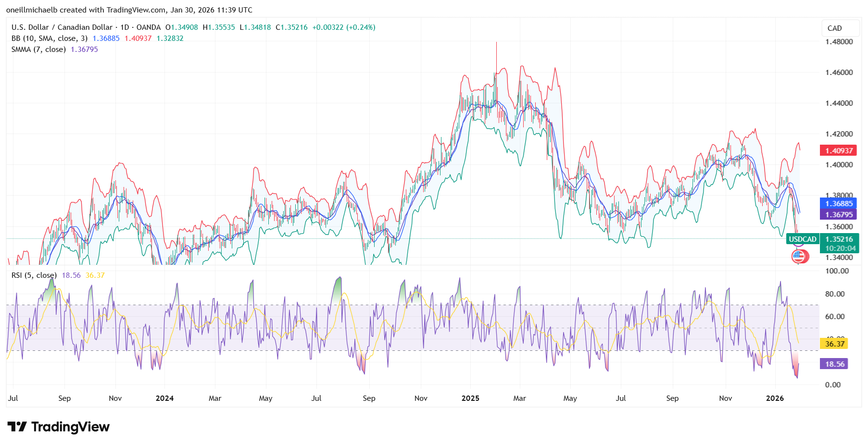Select the BB (10, SMA, close, 3) legend
Viewport: 868px width, 446px height.
click(50, 38)
